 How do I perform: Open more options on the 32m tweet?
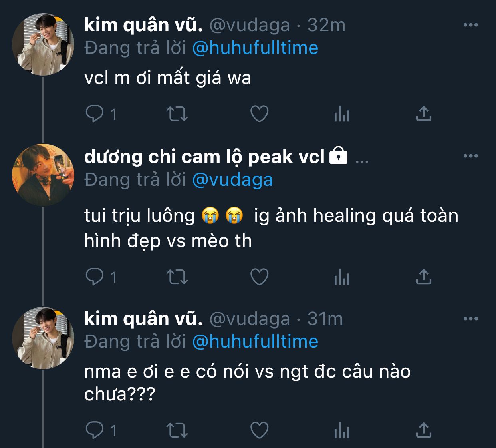pyautogui.click(x=470, y=25)
